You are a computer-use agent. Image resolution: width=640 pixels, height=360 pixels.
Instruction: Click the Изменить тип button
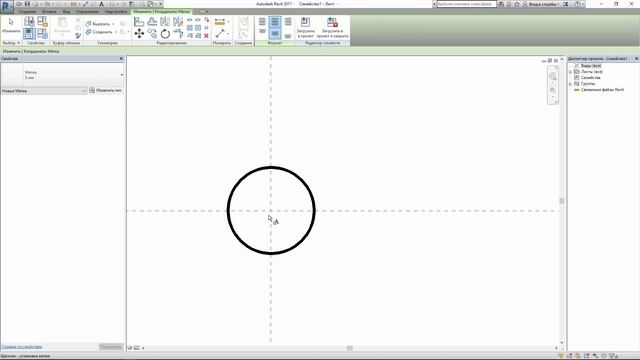[x=106, y=90]
